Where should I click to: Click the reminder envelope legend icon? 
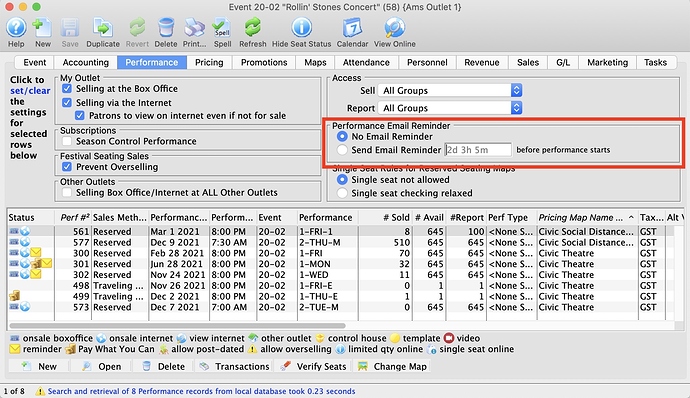pos(15,349)
